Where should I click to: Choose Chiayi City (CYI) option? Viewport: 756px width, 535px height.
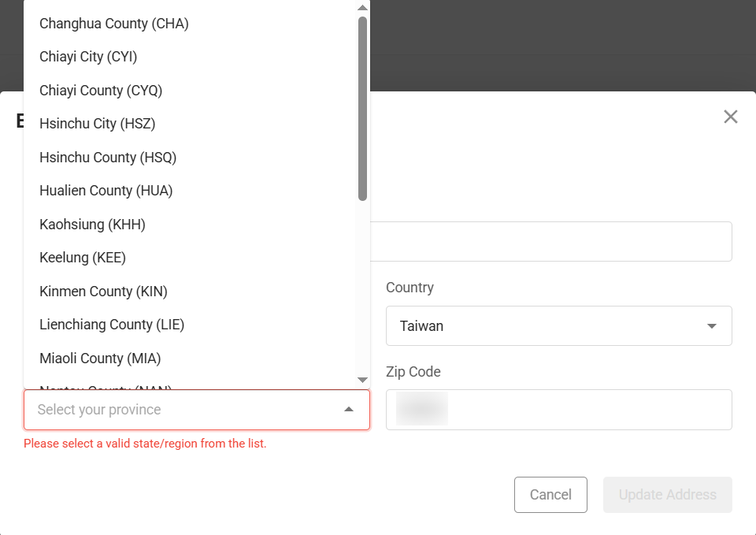pyautogui.click(x=88, y=57)
